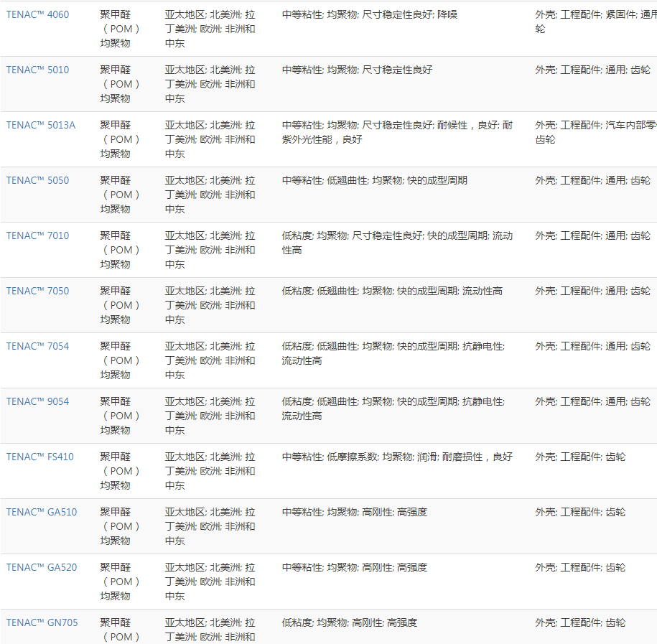Click the 5013A features cell mentioning 耐候性

(x=397, y=132)
